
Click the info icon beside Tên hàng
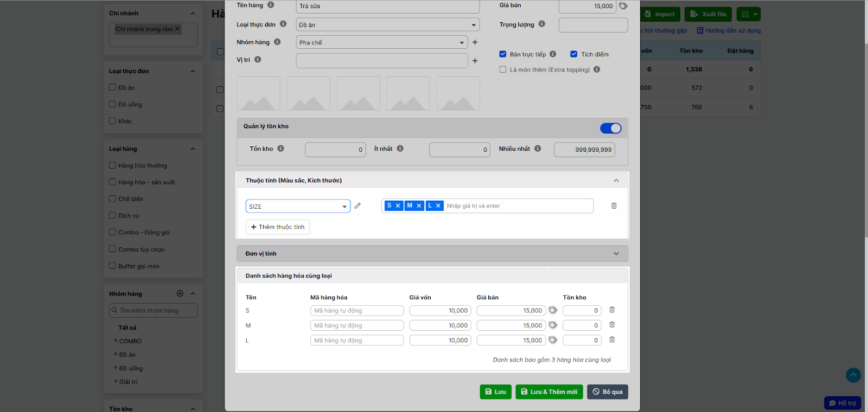[x=271, y=5]
